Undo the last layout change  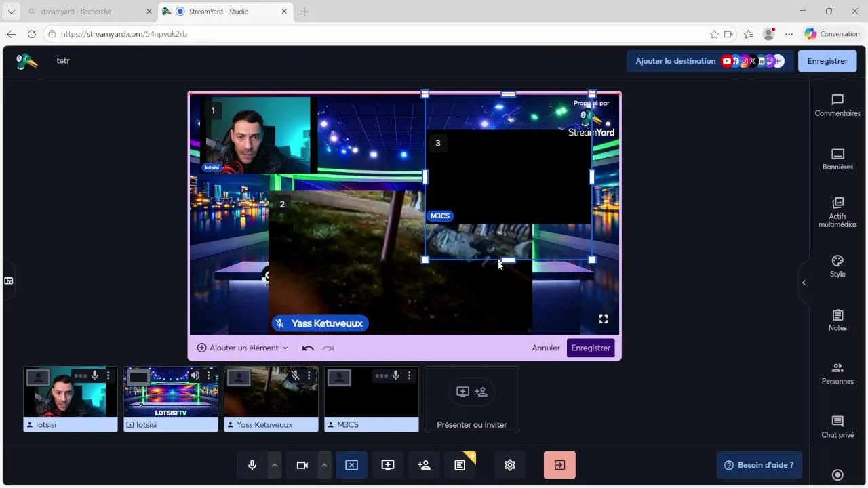click(308, 348)
